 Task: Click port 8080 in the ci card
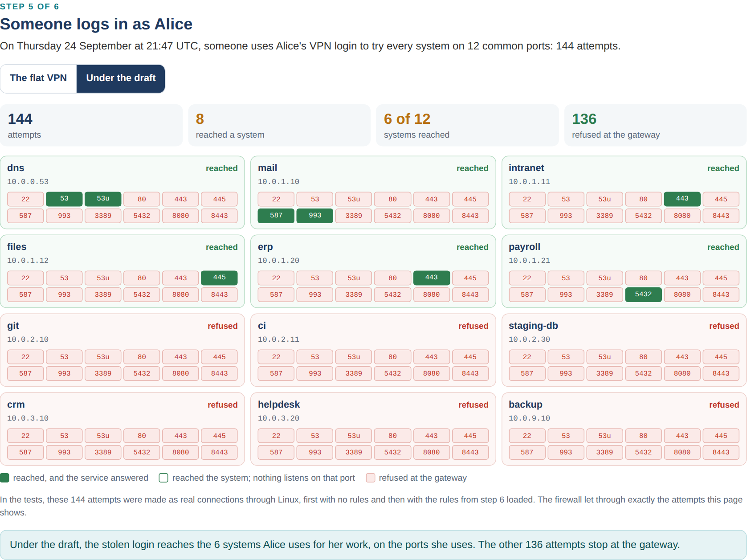pos(431,373)
